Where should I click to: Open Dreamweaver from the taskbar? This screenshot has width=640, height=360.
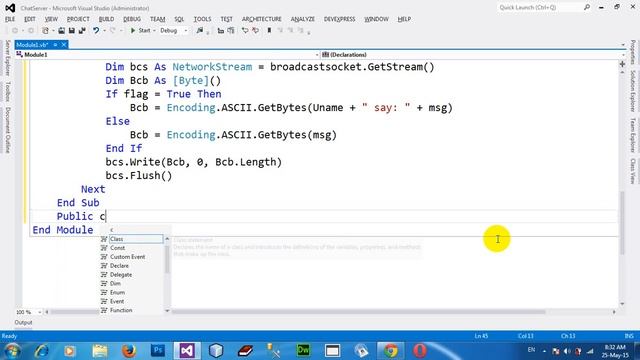303,350
